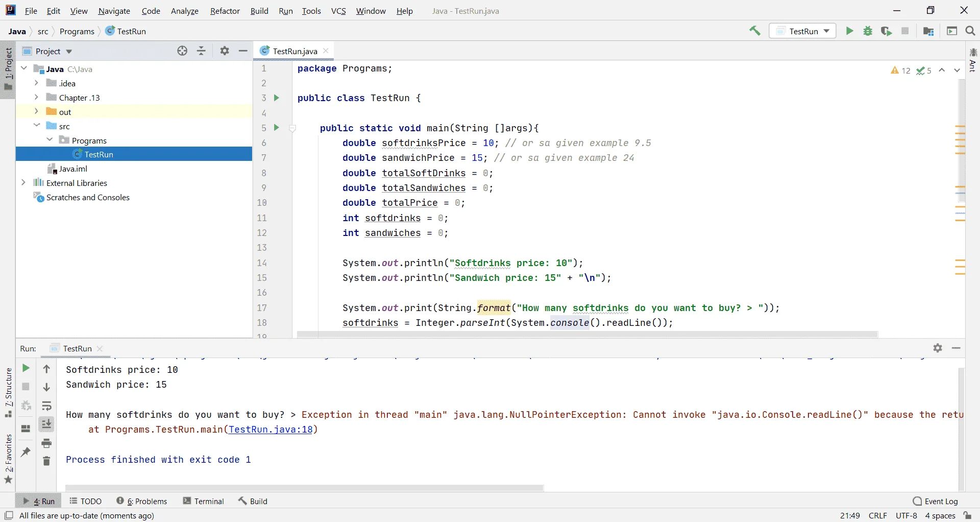Click the console horizontal scrollbar
This screenshot has width=980, height=522.
(304, 488)
